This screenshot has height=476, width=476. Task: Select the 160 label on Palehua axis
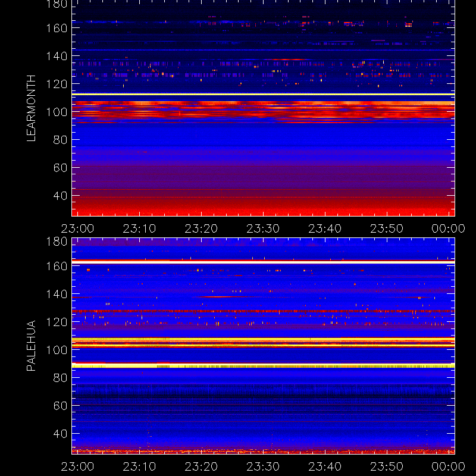click(57, 266)
